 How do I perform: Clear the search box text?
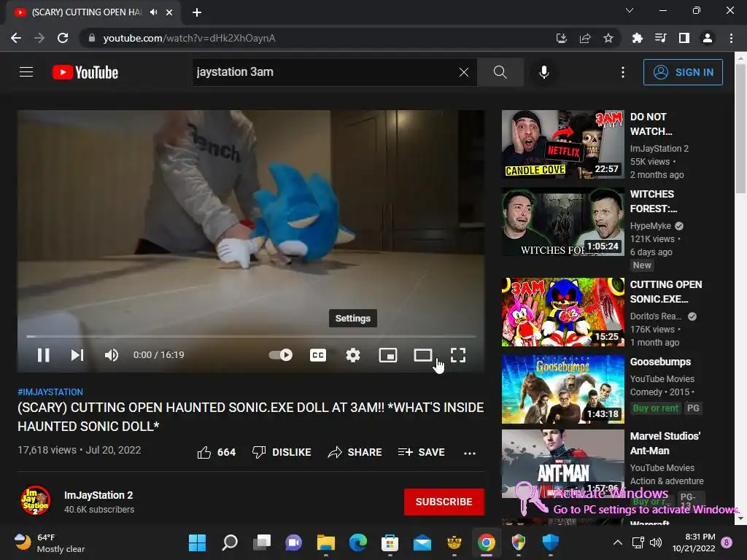click(463, 72)
